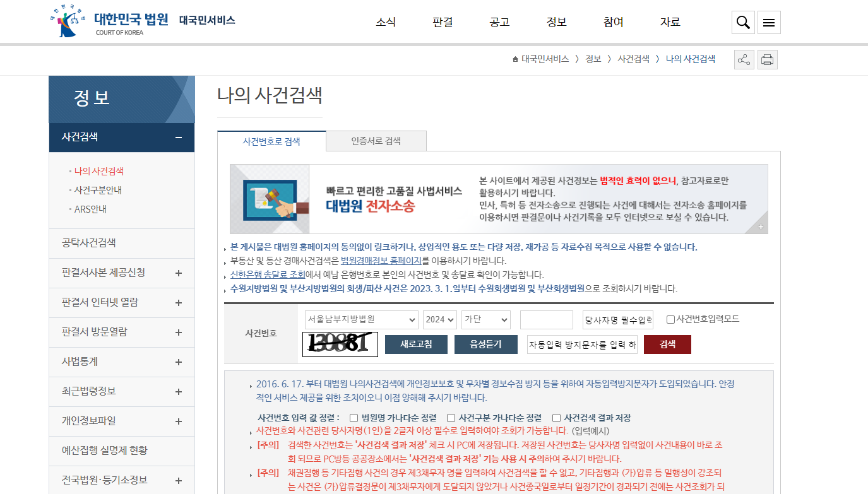Screen dimensions: 868x494
Task: Expand 판결서사본 제공신청 in sidebar
Action: click(x=179, y=273)
